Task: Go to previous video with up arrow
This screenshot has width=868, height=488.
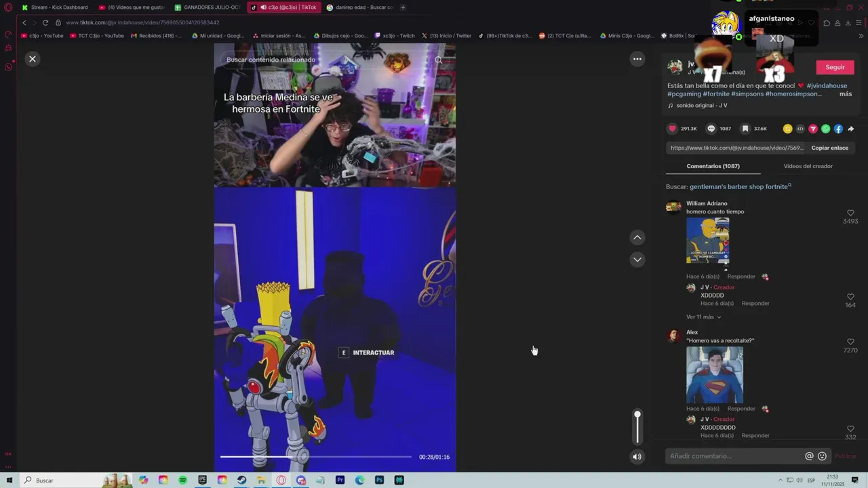Action: [637, 237]
